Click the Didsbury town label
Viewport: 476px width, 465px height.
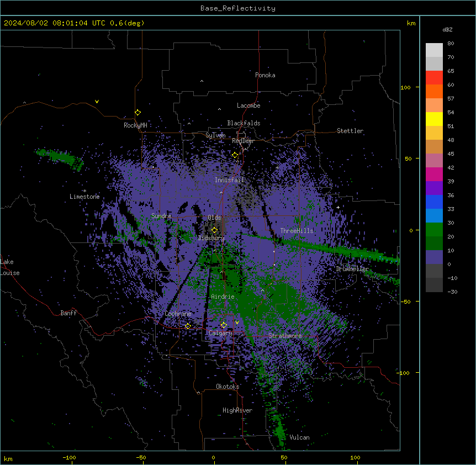[x=211, y=238]
